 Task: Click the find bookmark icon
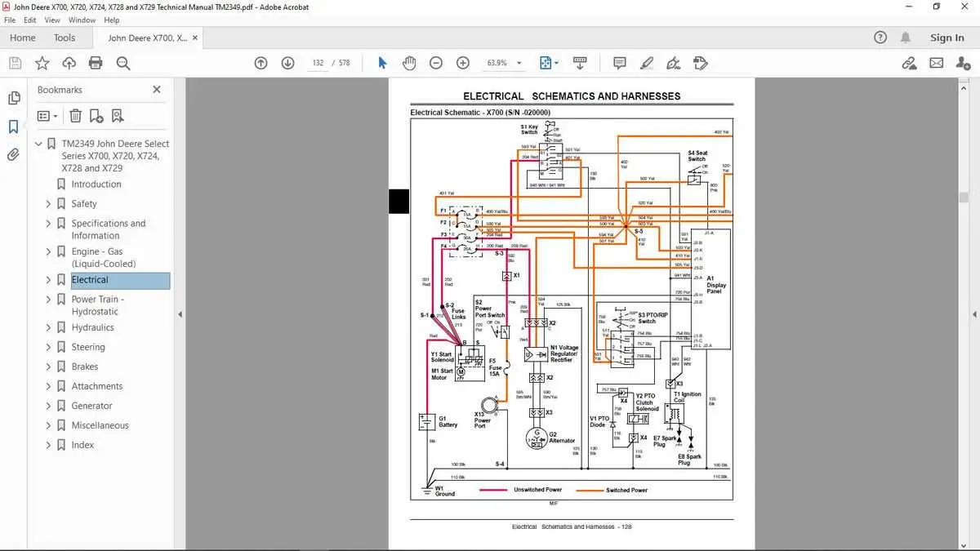(x=118, y=116)
